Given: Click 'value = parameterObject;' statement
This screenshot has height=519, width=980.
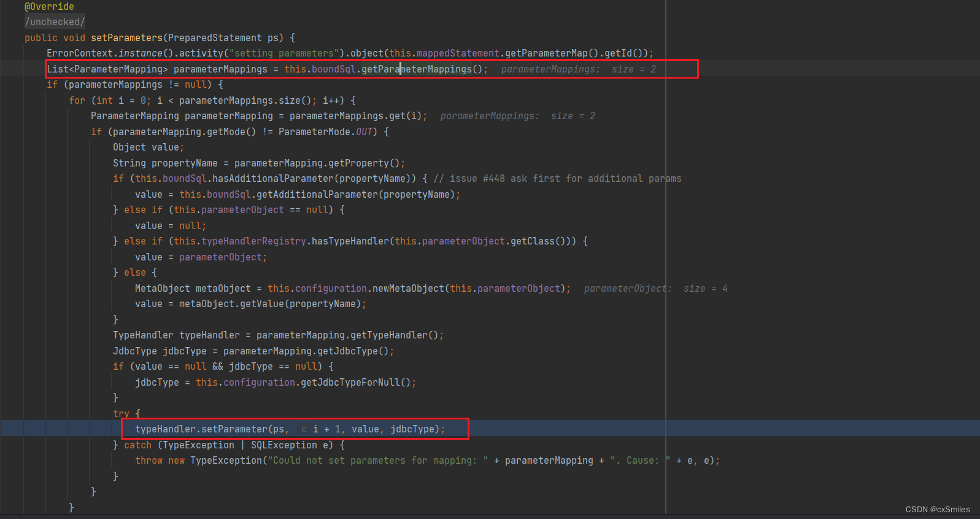Looking at the screenshot, I should pos(201,257).
